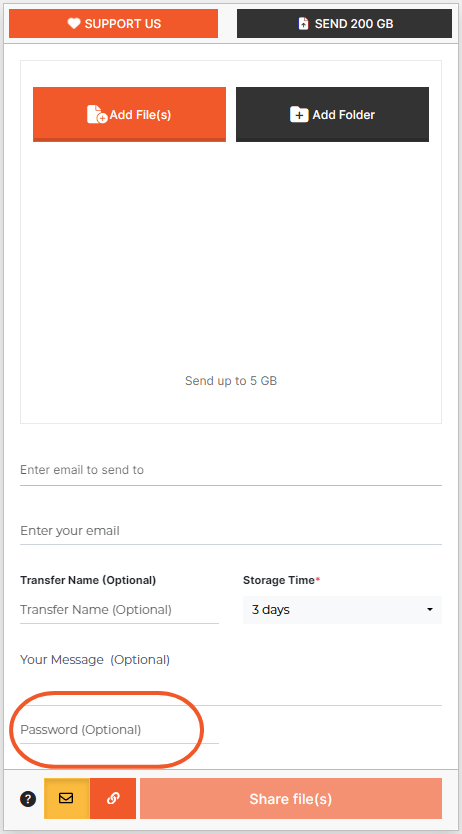The height and width of the screenshot is (834, 462).
Task: Click the caret arrow of the Storage Time select
Action: (430, 610)
